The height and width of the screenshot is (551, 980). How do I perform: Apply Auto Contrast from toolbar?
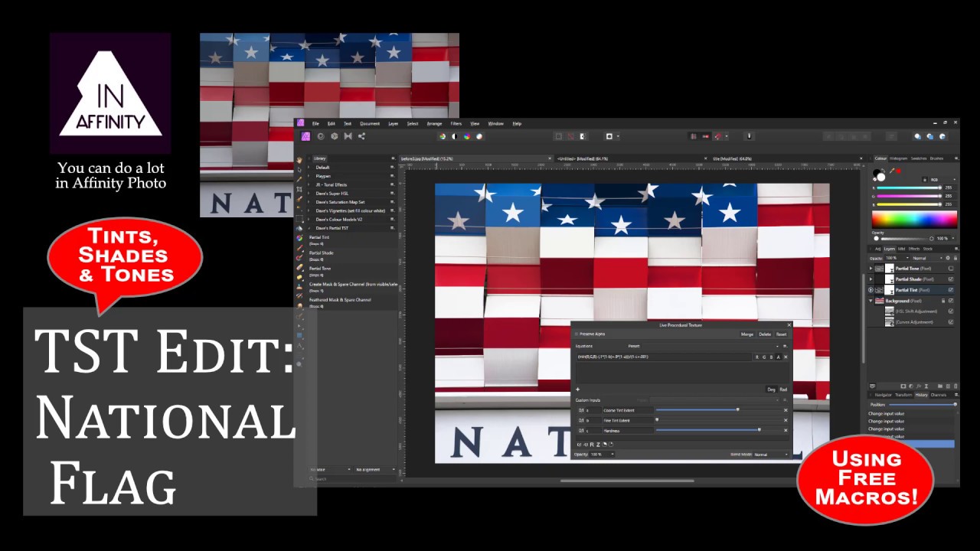[x=455, y=136]
